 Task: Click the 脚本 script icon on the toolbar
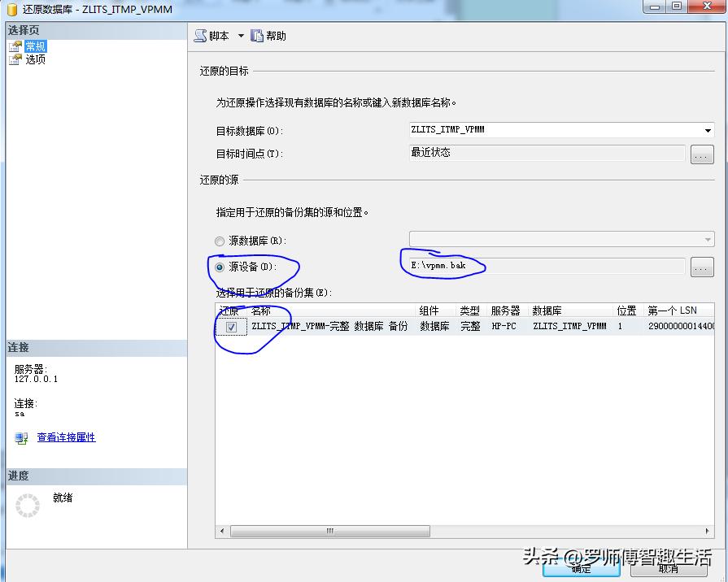click(x=201, y=35)
